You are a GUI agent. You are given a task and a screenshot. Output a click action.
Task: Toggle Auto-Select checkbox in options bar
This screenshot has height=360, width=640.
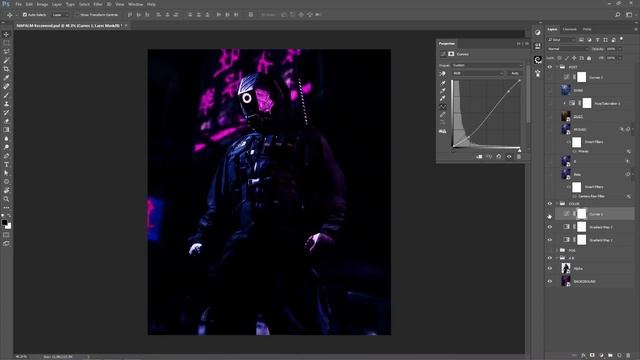[25, 15]
